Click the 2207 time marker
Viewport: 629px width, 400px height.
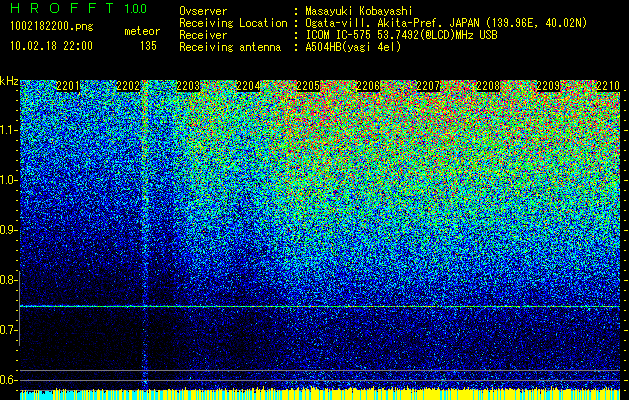tap(428, 86)
